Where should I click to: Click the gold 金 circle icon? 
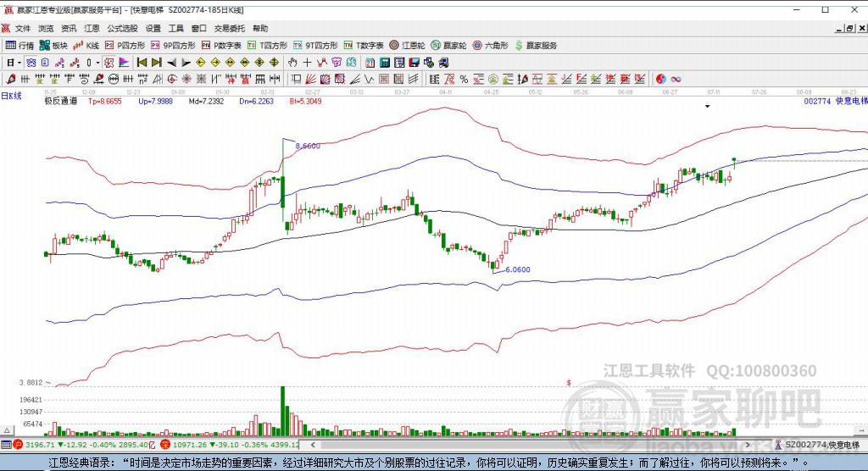(492, 79)
